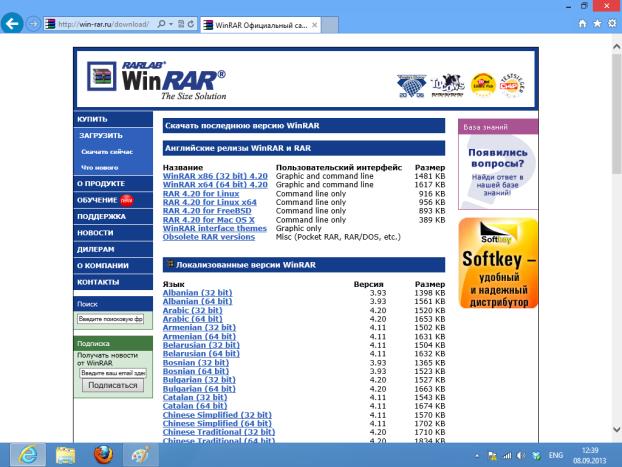Open the КУПИТЬ menu item
The height and width of the screenshot is (467, 622).
click(113, 119)
